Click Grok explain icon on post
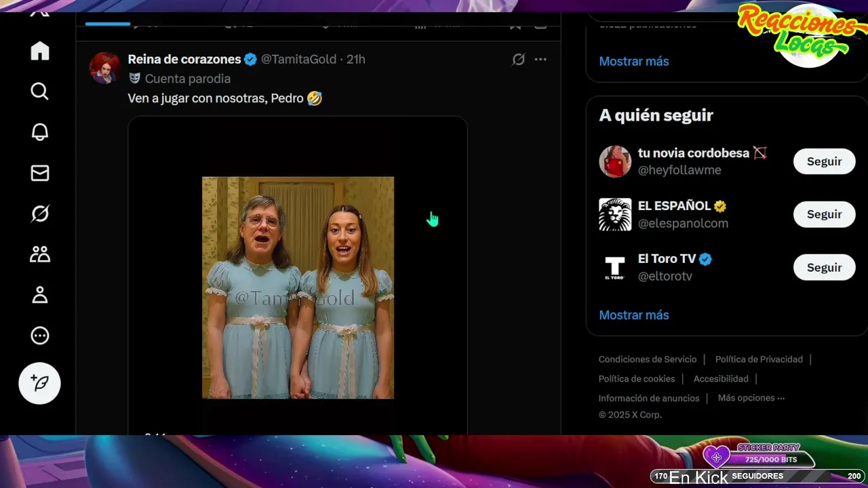Viewport: 868px width, 488px height. click(x=519, y=59)
